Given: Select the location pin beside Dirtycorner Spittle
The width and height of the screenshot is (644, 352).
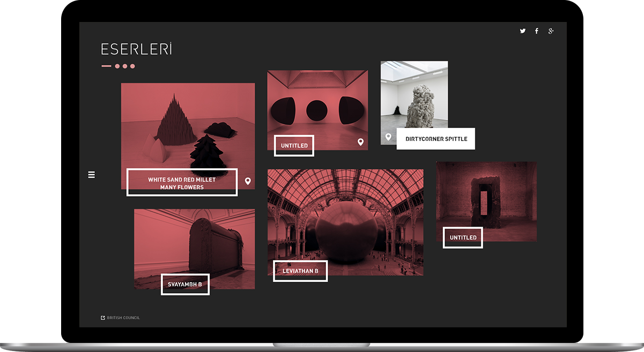Looking at the screenshot, I should 389,137.
